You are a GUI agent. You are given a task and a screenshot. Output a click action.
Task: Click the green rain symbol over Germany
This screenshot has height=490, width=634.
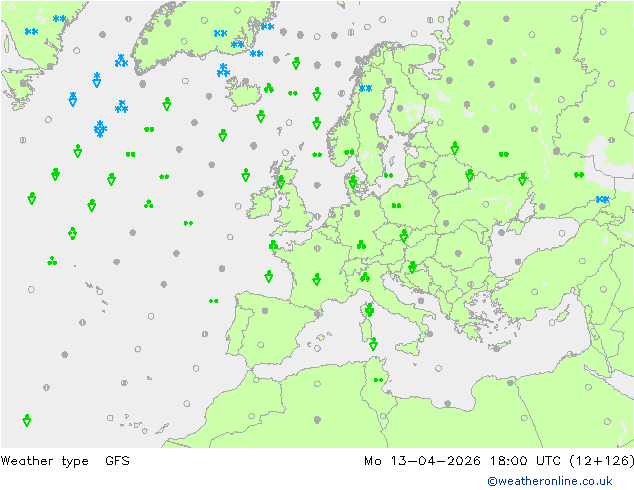(x=361, y=245)
